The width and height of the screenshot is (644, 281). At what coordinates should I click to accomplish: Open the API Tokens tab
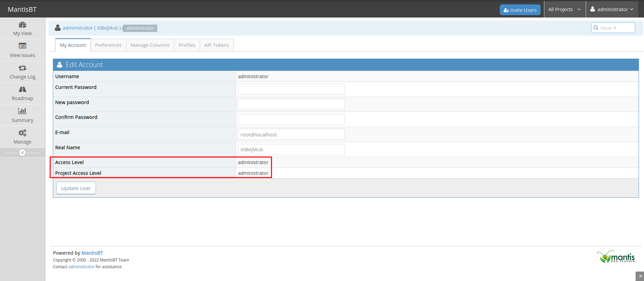(x=217, y=45)
